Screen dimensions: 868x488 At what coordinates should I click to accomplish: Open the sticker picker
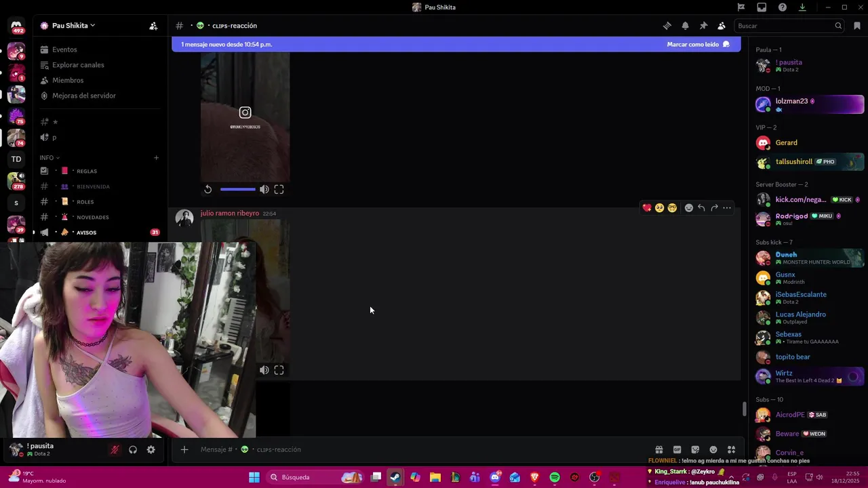695,449
